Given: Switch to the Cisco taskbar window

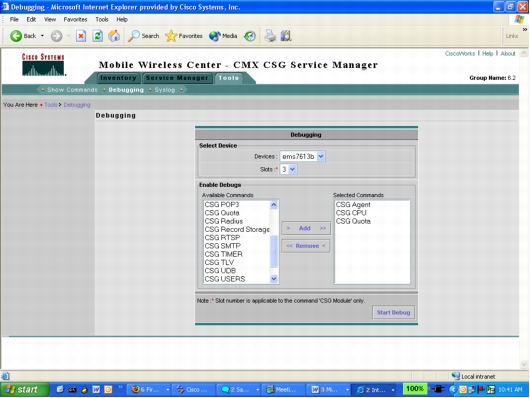Looking at the screenshot, I should click(x=193, y=390).
